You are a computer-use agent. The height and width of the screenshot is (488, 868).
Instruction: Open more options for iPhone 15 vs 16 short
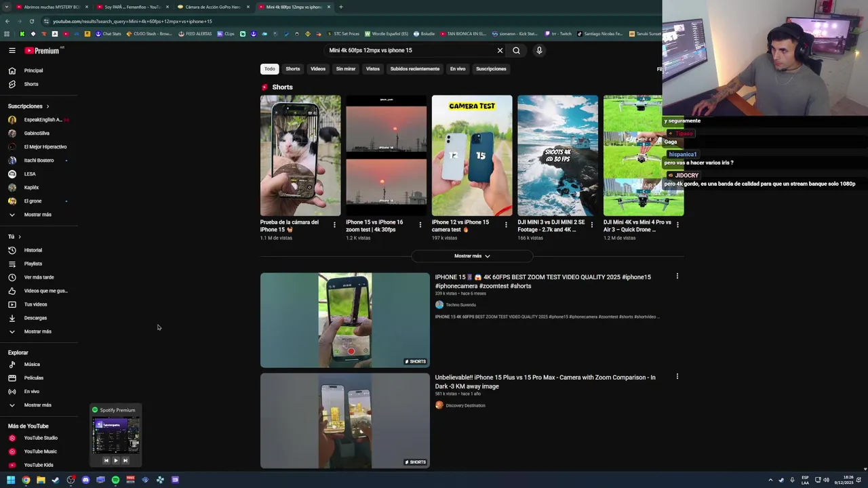coord(420,225)
